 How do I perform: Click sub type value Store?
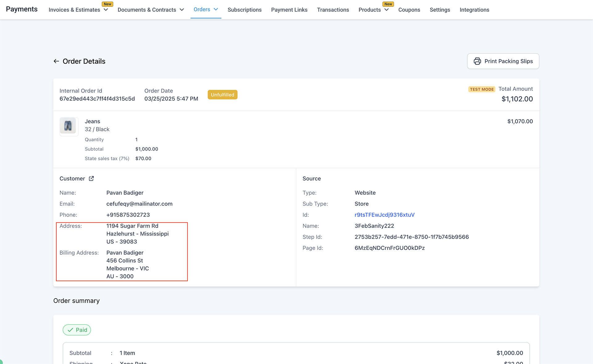361,204
